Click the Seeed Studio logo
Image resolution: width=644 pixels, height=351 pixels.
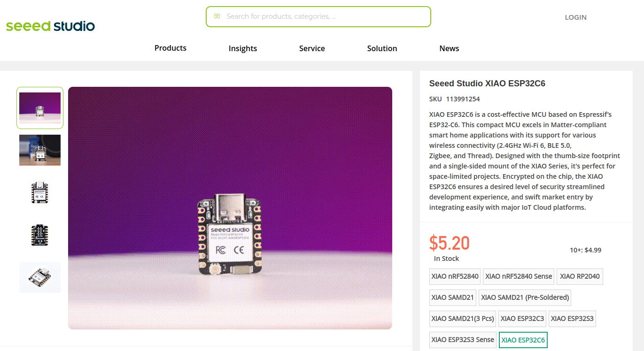point(50,26)
